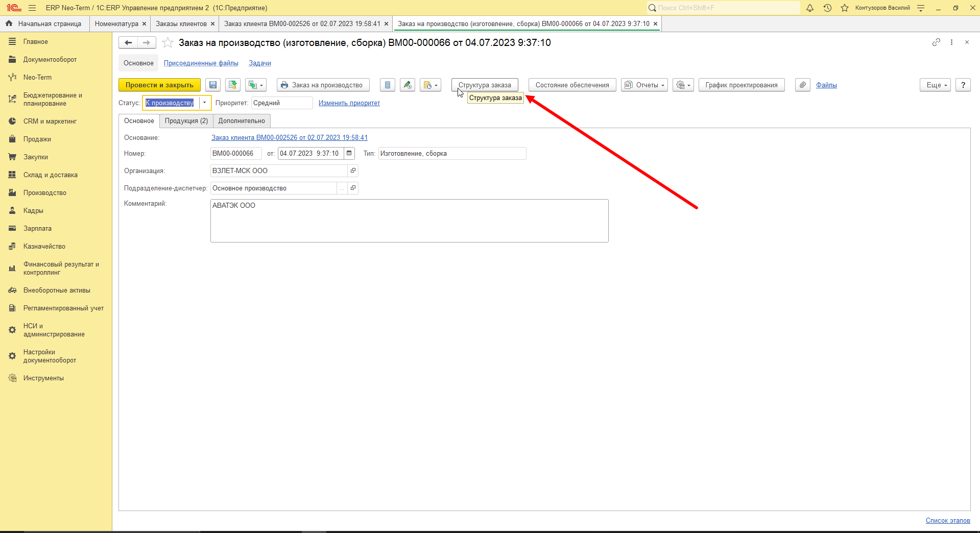Open notifications bell icon in title bar
This screenshot has height=533, width=980.
(810, 8)
